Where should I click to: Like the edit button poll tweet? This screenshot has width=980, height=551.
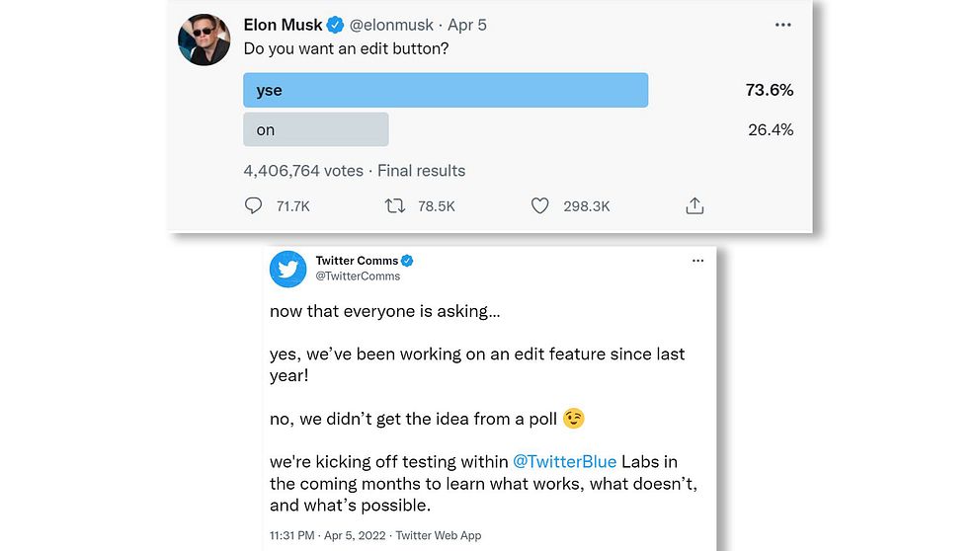coord(539,205)
